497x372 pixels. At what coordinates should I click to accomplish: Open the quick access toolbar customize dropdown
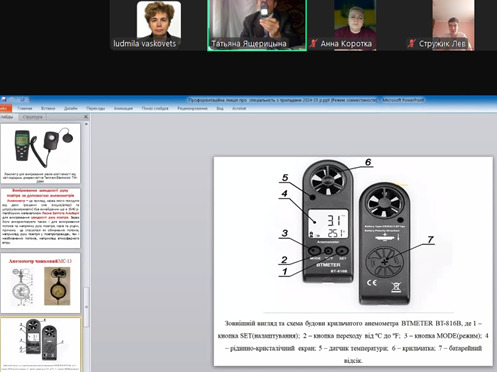[x=30, y=99]
